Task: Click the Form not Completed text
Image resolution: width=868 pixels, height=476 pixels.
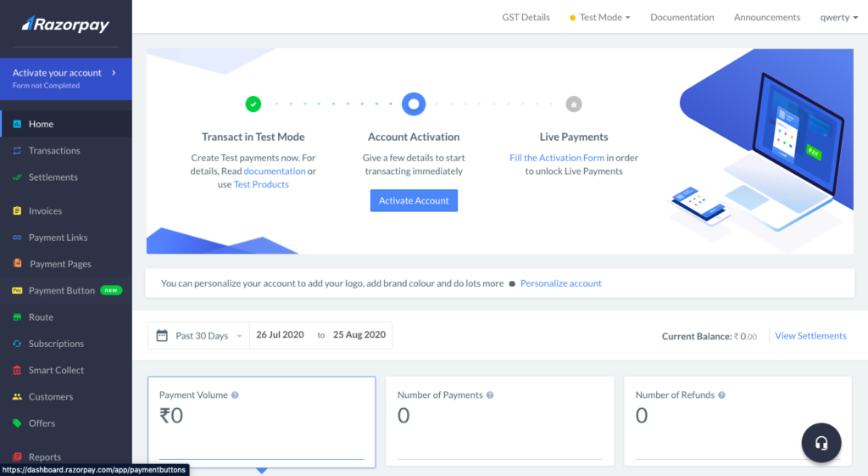Action: tap(46, 86)
